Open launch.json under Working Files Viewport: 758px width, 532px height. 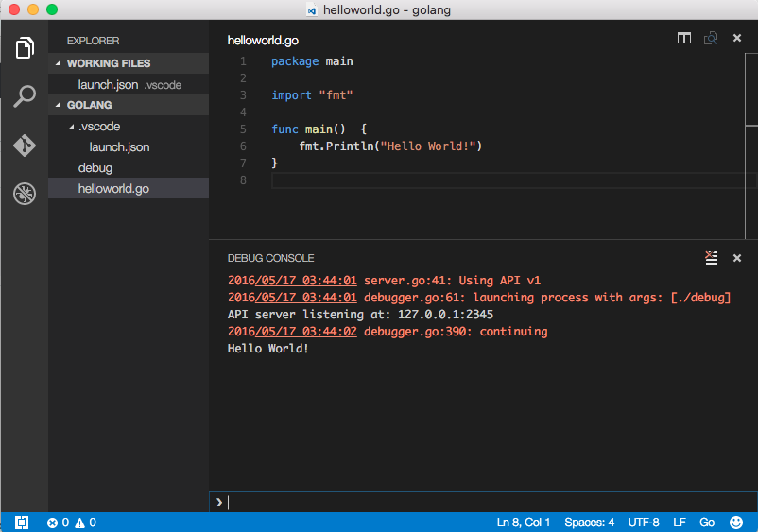coord(129,84)
